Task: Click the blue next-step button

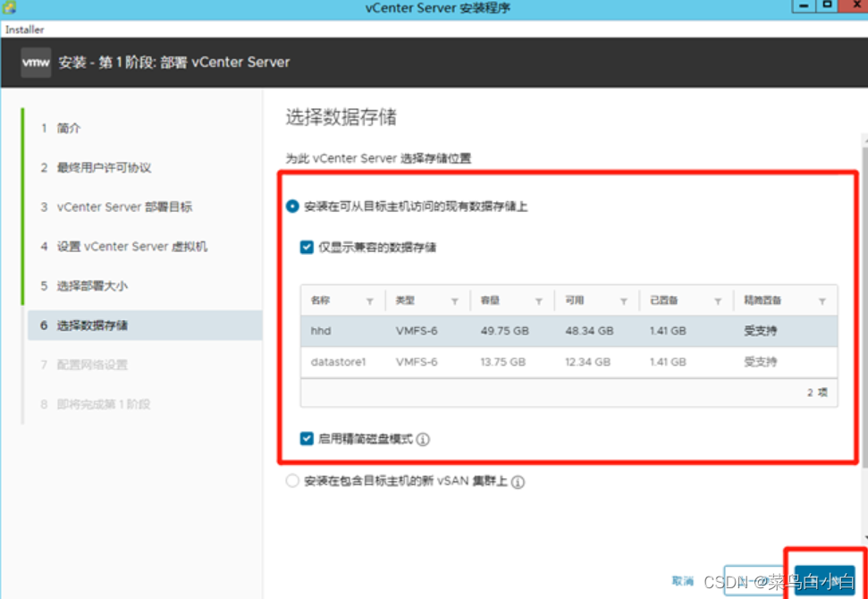Action: click(x=824, y=581)
